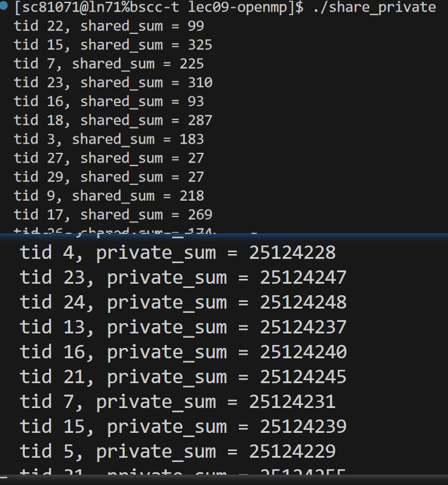Select line tid 17 shared_sum 269
Image resolution: width=448 pixels, height=485 pixels.
pos(113,215)
